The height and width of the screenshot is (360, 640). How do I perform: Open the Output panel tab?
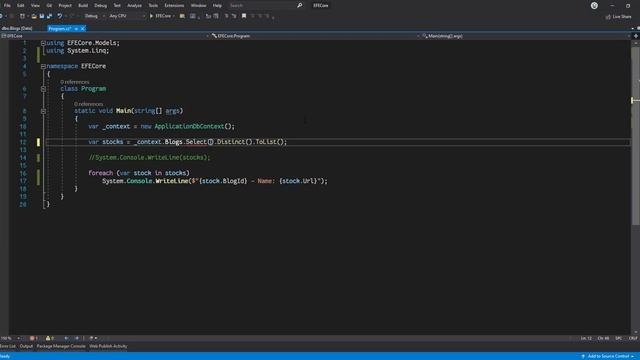coord(26,346)
